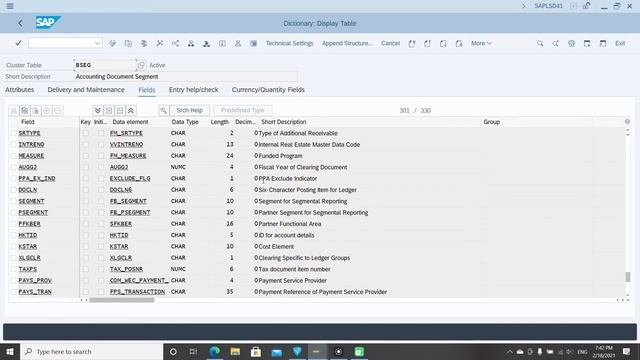This screenshot has height=360, width=640.
Task: Collapse all with the double-up chevron
Action: tap(131, 110)
